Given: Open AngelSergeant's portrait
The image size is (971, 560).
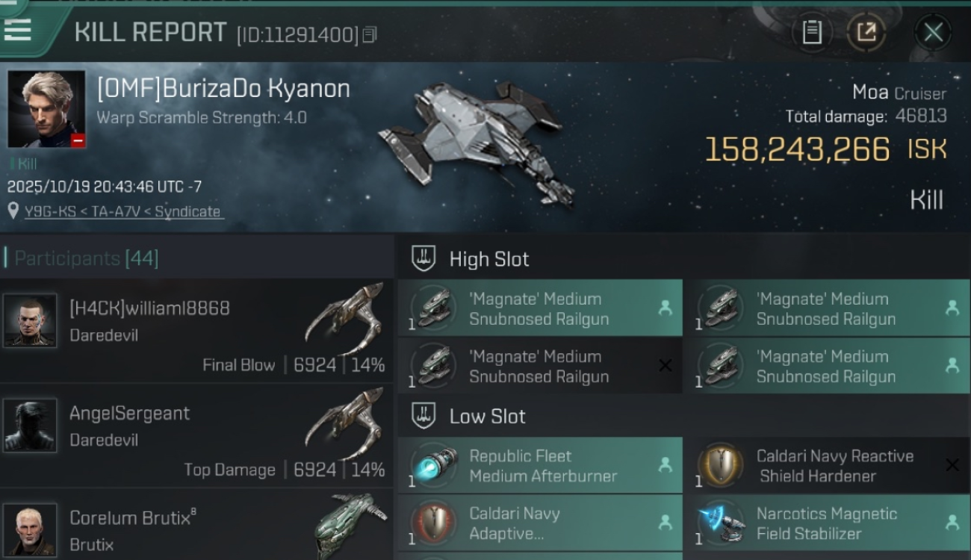Looking at the screenshot, I should (x=30, y=426).
